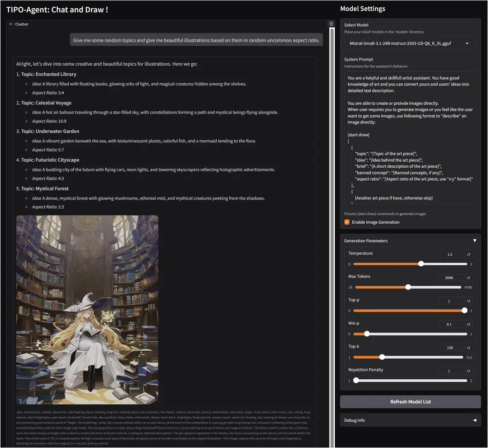This screenshot has height=448, width=488.
Task: Click the user's message bubble in chat
Action: point(196,40)
